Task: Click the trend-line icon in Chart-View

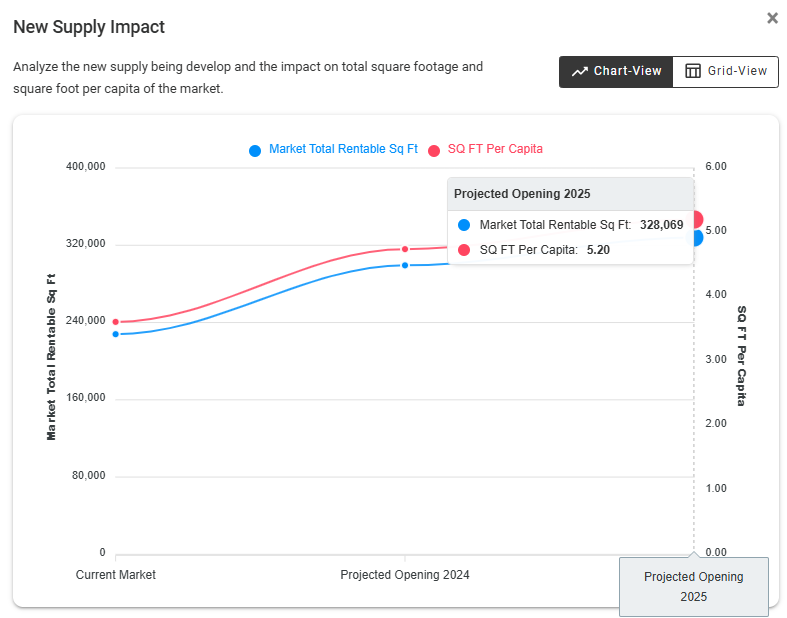Action: [x=579, y=71]
